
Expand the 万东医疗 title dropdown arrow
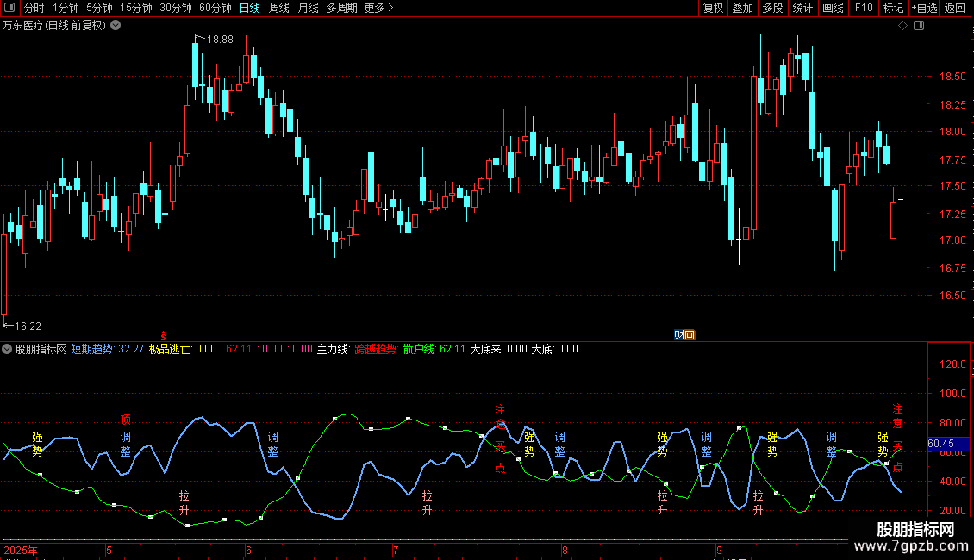point(116,26)
